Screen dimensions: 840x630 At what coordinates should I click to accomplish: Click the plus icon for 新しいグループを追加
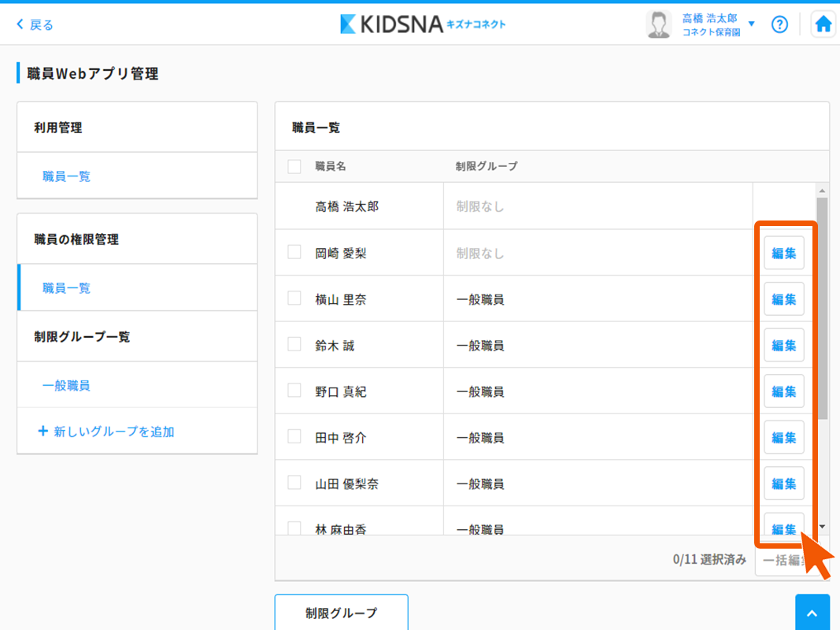(43, 432)
